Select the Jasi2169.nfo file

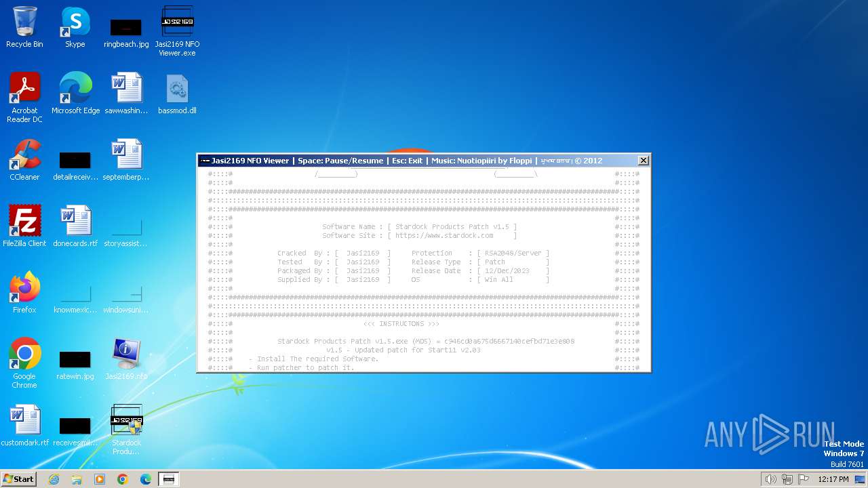point(126,359)
